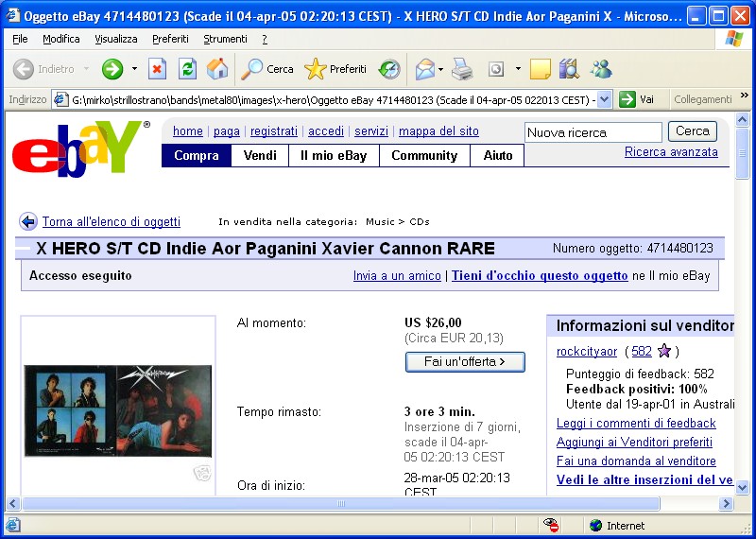Click the accedi link
This screenshot has width=756, height=539.
326,130
